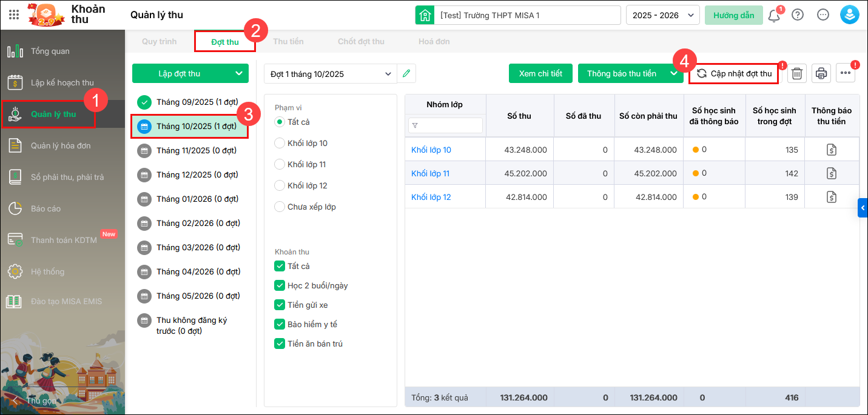This screenshot has height=415, width=868.
Task: Toggle the Tiền gửi xe checkbox
Action: click(x=280, y=305)
